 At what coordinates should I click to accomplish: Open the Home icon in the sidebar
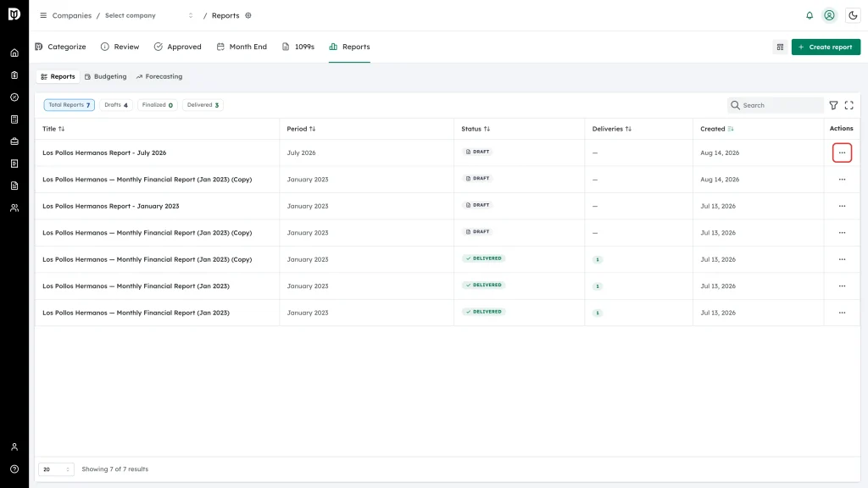tap(14, 53)
